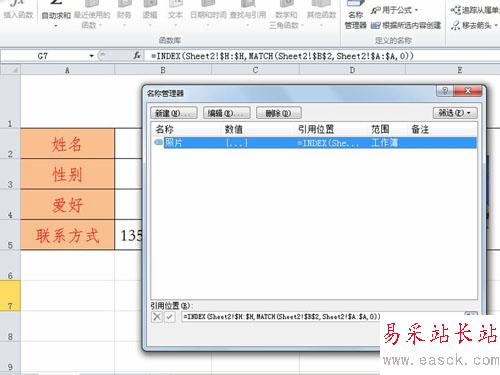The width and height of the screenshot is (500, 375).
Task: Select column D header
Action: 352,70
